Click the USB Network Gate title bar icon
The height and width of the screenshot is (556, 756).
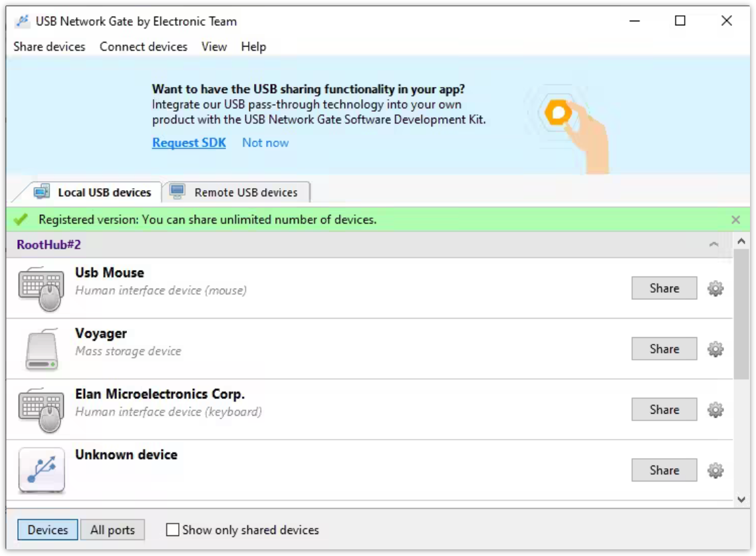pyautogui.click(x=22, y=21)
